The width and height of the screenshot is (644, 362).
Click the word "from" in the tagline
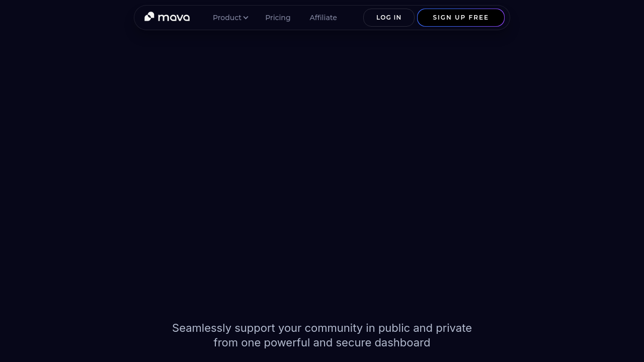point(224,343)
